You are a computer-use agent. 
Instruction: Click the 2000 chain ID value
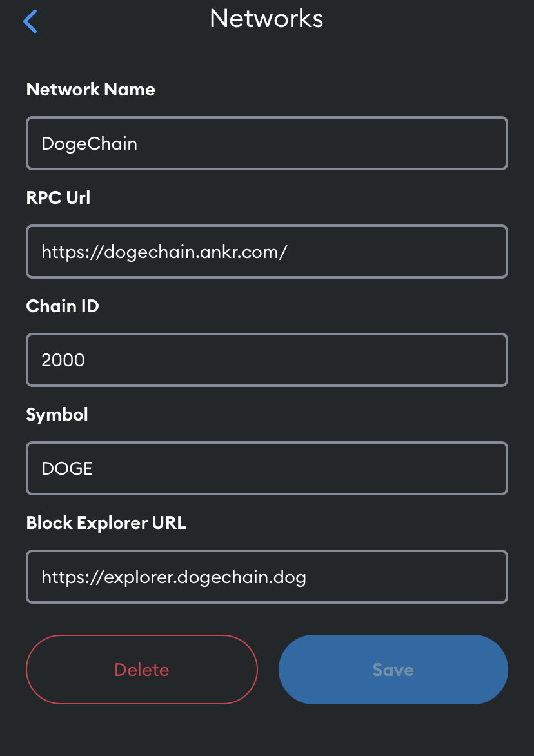coord(63,360)
